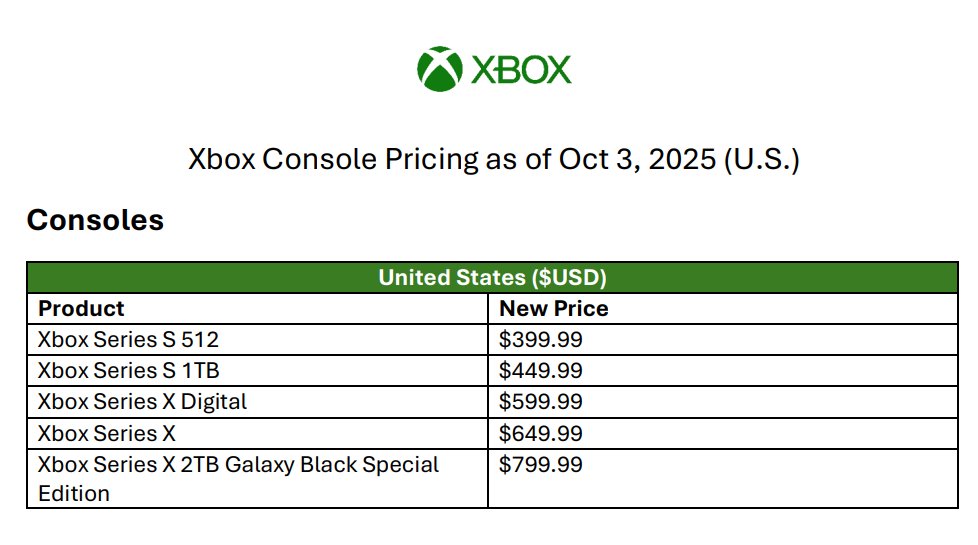This screenshot has height=545, width=978.
Task: Click the green United States ($USD) header
Action: tap(492, 277)
